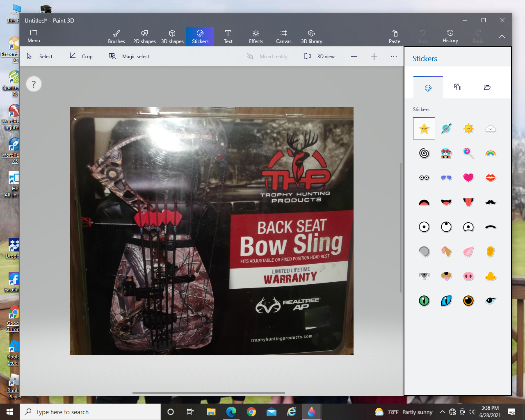
Task: Pick the blue sunglasses sticker
Action: coord(446,178)
